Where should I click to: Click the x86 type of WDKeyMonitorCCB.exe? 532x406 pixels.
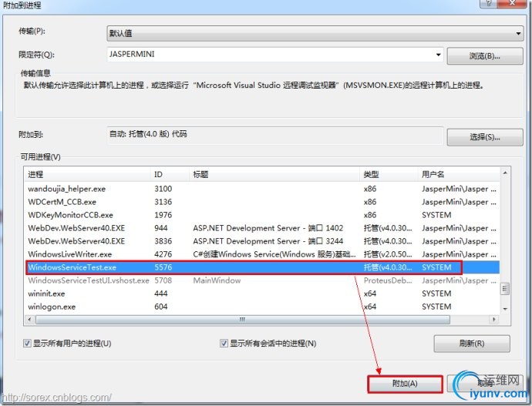(x=370, y=215)
